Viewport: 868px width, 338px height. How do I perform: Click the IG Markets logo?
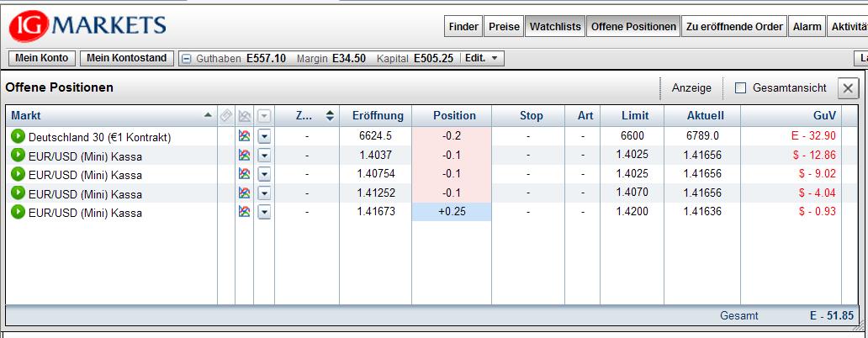[87, 27]
